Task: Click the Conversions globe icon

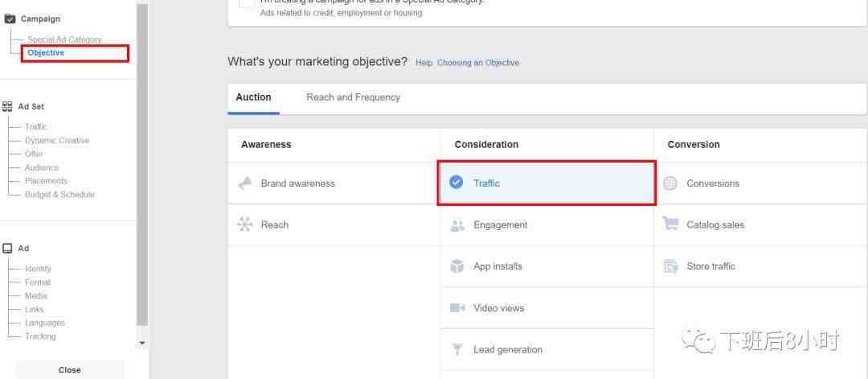Action: click(x=670, y=183)
